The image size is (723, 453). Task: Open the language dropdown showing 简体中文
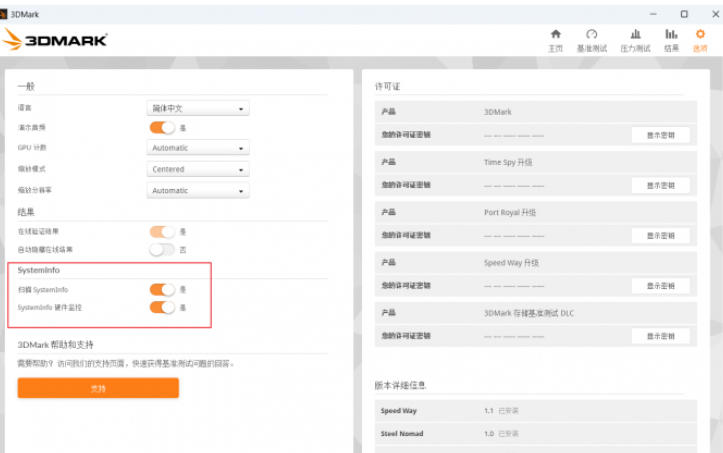198,108
